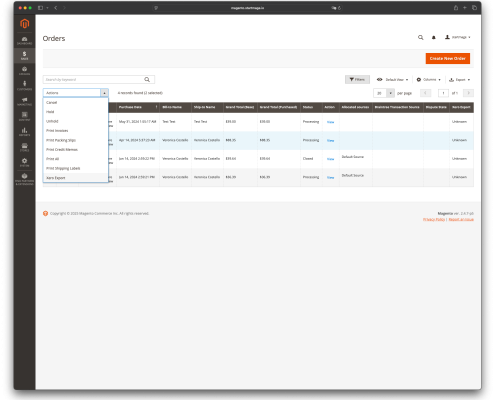
Task: Open the Customers sidebar icon
Action: coord(24,86)
